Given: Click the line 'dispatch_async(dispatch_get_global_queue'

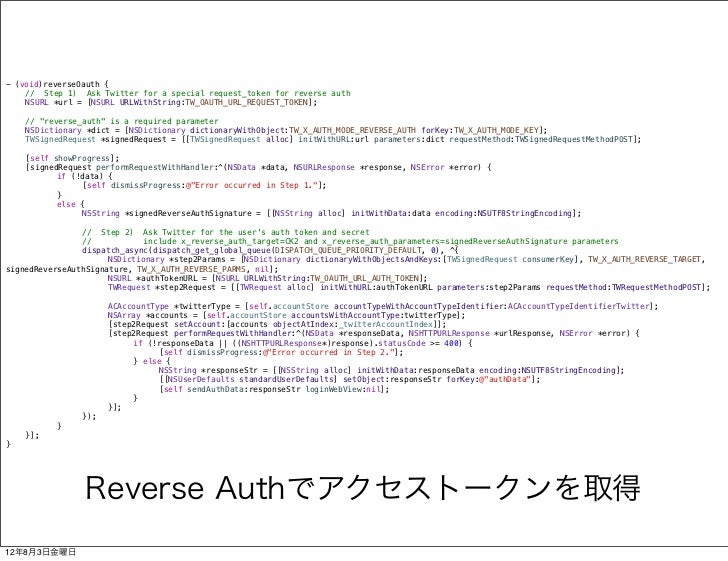Looking at the screenshot, I should pos(270,250).
